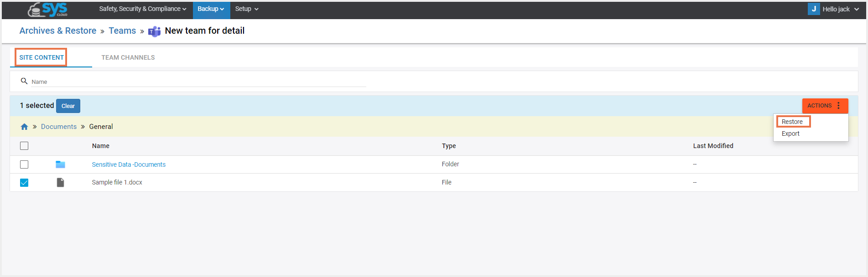868x277 pixels.
Task: Open the Backup dropdown menu
Action: pos(211,9)
